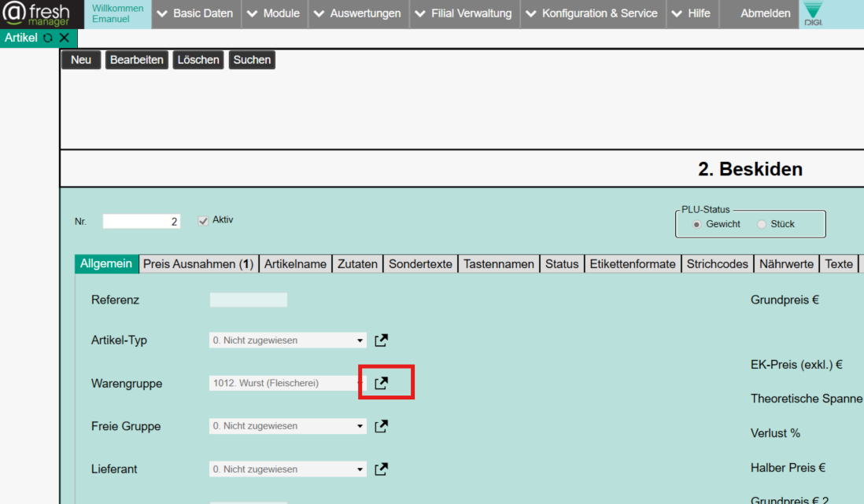The image size is (864, 504).
Task: Switch to the Zutaten tab
Action: [357, 264]
